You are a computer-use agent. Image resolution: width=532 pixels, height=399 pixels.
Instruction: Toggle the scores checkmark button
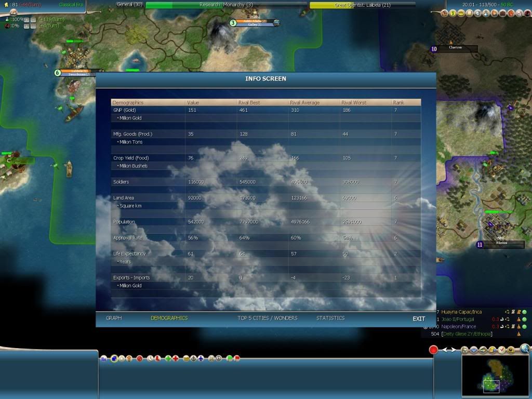tap(501, 350)
